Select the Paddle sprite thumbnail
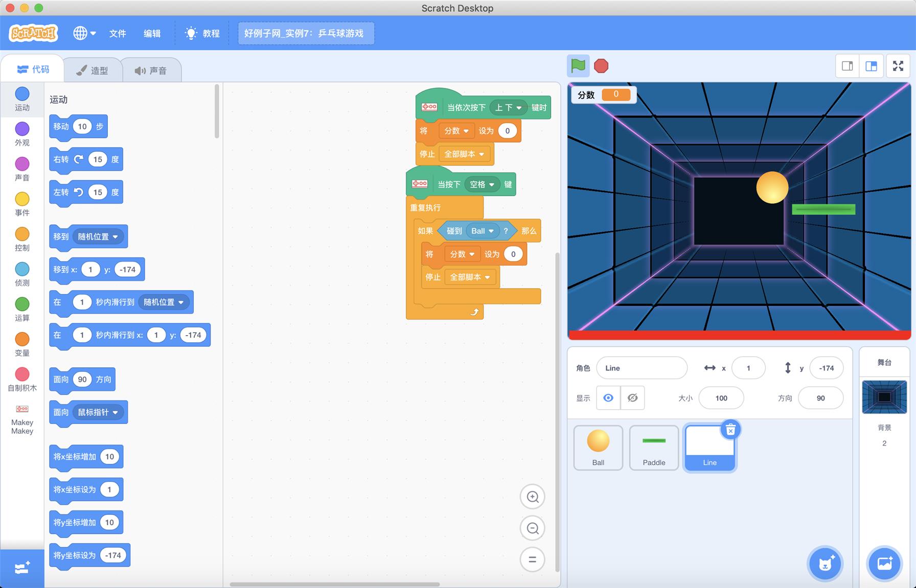The height and width of the screenshot is (588, 916). (x=654, y=448)
